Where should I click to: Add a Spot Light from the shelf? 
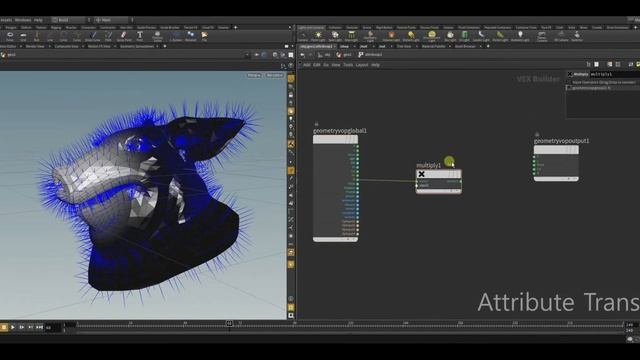335,37
